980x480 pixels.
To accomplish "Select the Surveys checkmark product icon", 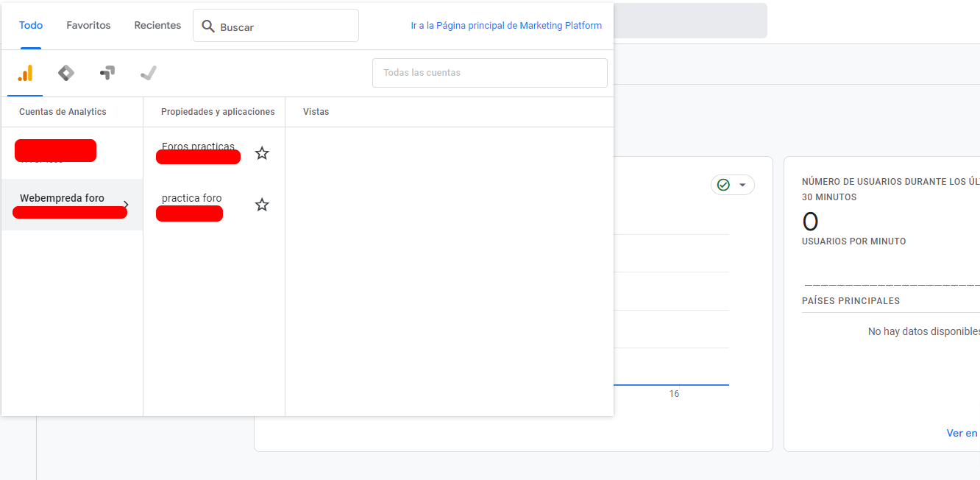I will pos(149,73).
